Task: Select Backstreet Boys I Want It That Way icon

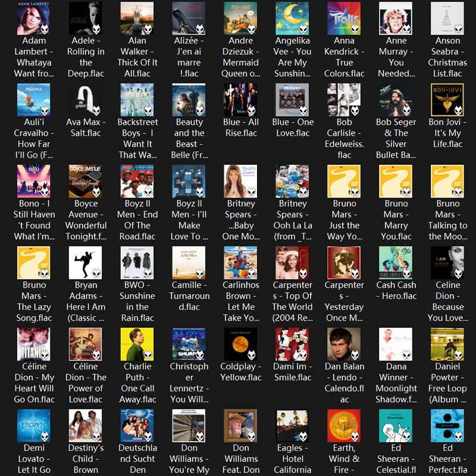Action: (137, 100)
